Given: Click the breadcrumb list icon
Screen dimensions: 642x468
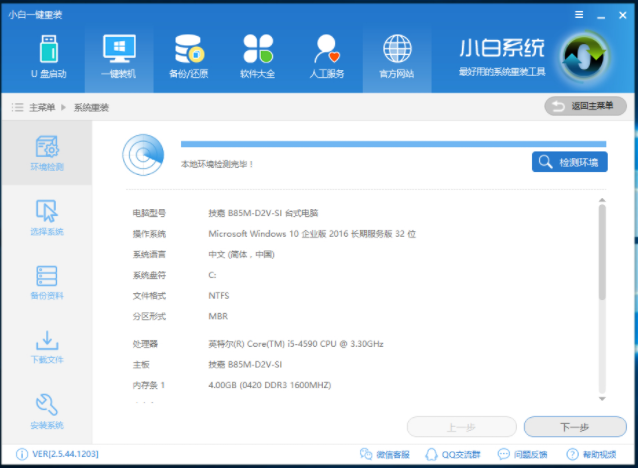Looking at the screenshot, I should [17, 108].
